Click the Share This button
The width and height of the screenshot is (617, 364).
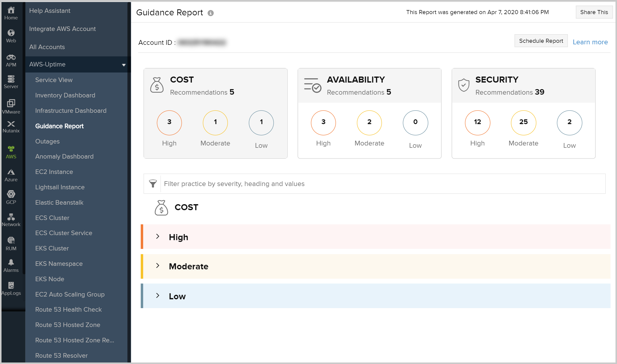click(x=594, y=12)
